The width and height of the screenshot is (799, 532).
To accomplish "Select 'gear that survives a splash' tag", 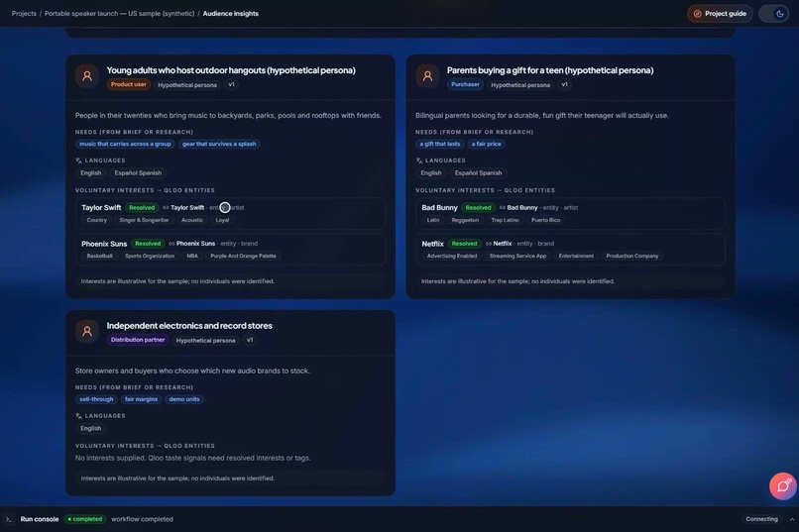I will click(x=219, y=144).
